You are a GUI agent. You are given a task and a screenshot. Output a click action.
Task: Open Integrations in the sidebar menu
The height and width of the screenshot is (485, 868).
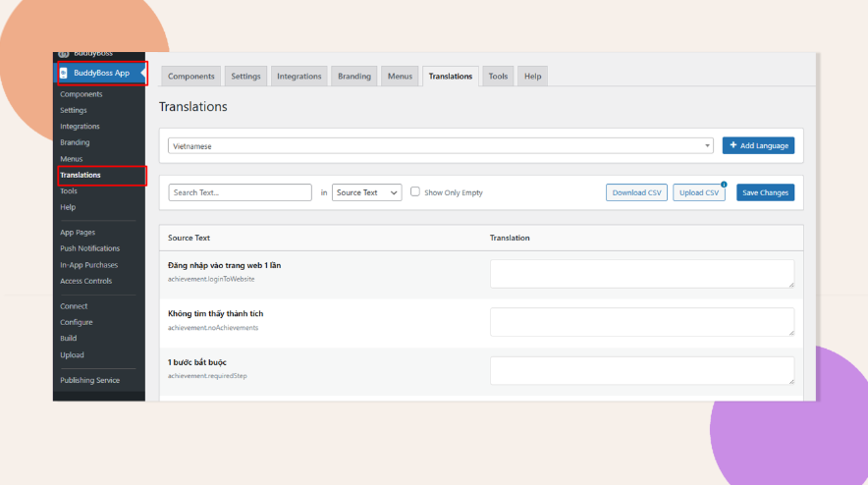[x=80, y=127]
